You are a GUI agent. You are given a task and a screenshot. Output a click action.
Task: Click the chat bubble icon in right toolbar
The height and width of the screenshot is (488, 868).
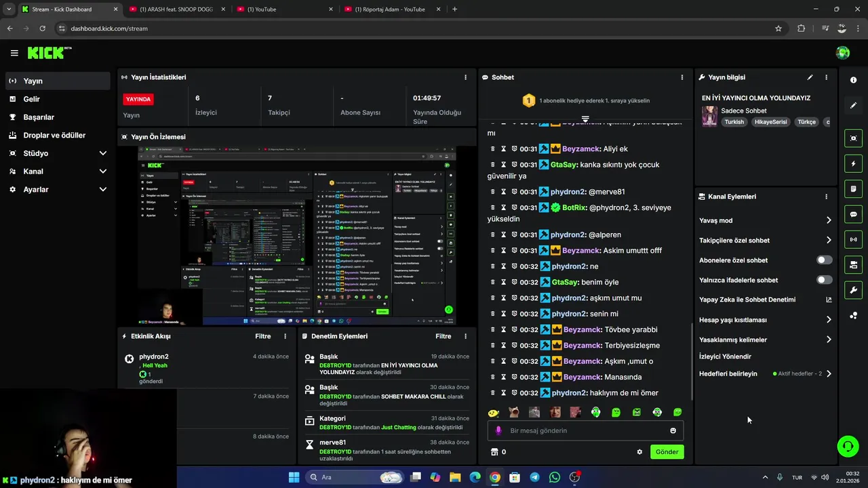coord(853,214)
